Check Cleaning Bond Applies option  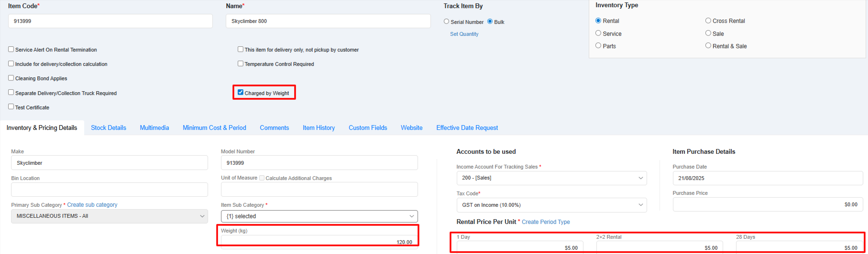pos(11,78)
